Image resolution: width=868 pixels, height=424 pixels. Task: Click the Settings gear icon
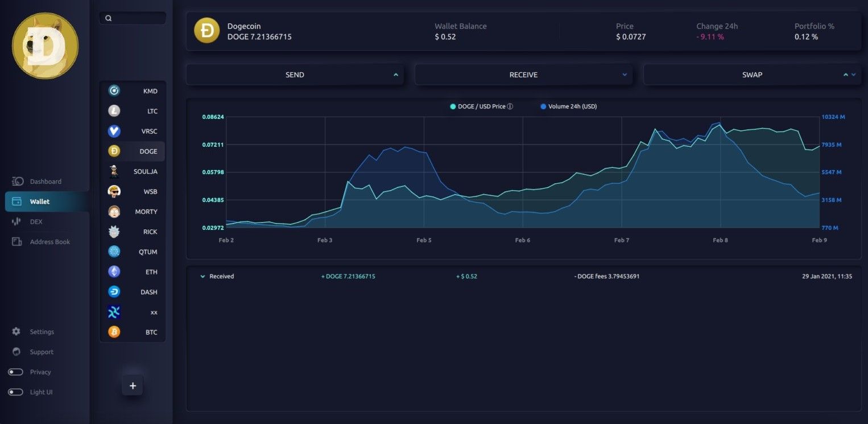(16, 331)
